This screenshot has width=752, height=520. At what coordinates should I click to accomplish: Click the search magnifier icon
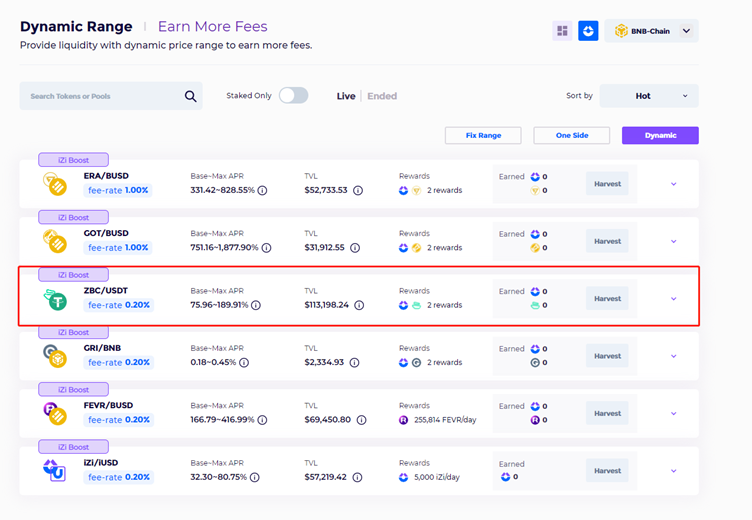190,96
